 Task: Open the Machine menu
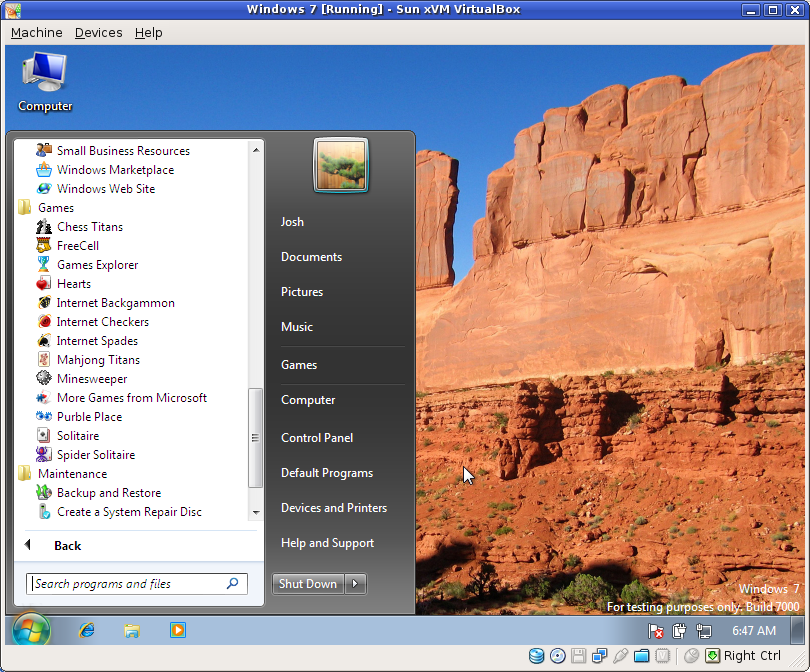point(36,32)
